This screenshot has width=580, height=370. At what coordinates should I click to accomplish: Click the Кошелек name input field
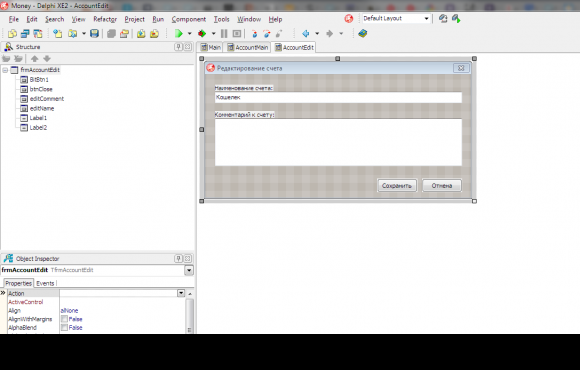point(338,97)
